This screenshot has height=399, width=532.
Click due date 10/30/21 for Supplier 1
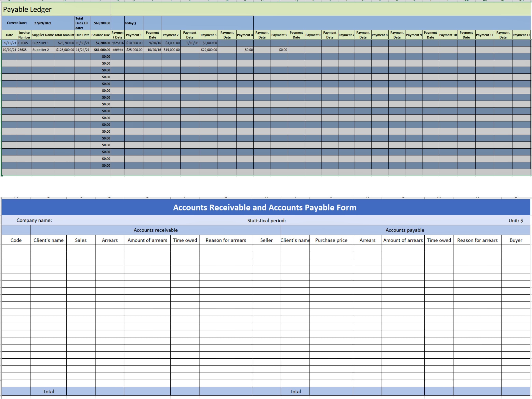82,43
